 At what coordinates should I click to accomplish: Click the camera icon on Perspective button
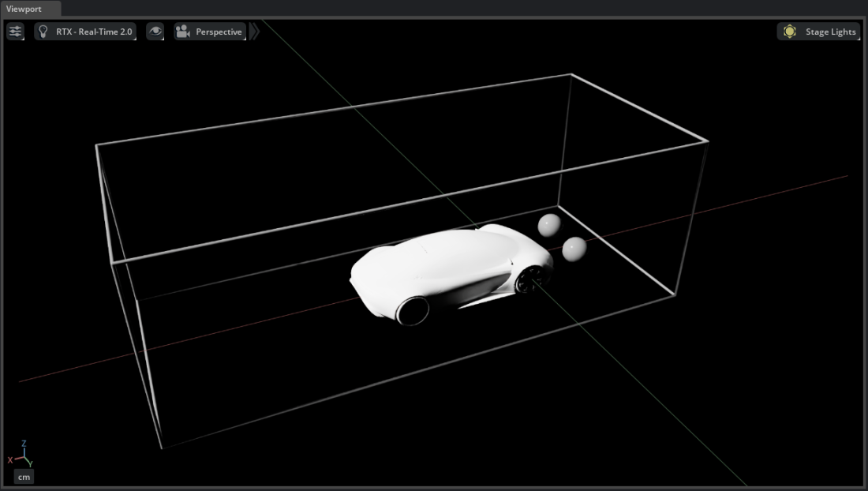coord(183,32)
